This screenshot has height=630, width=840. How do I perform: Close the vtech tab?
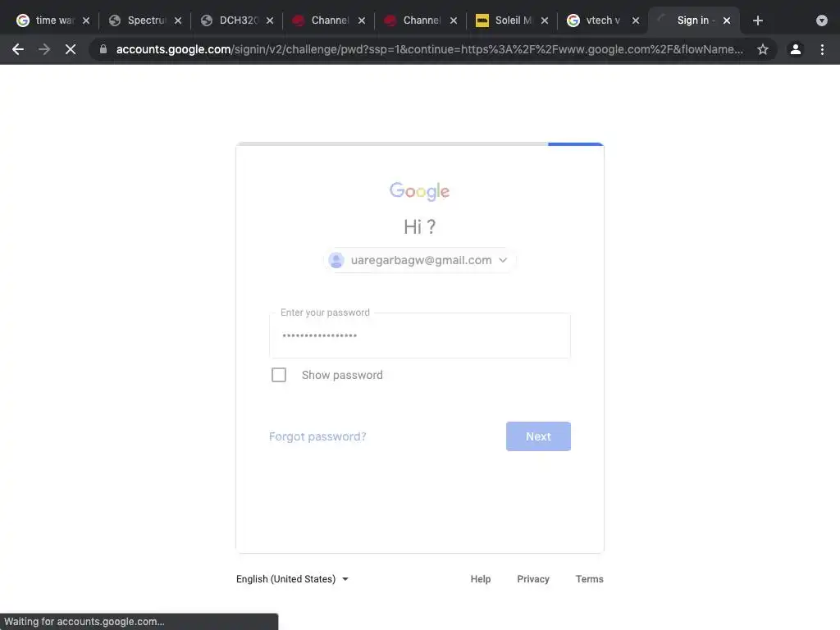pos(636,21)
